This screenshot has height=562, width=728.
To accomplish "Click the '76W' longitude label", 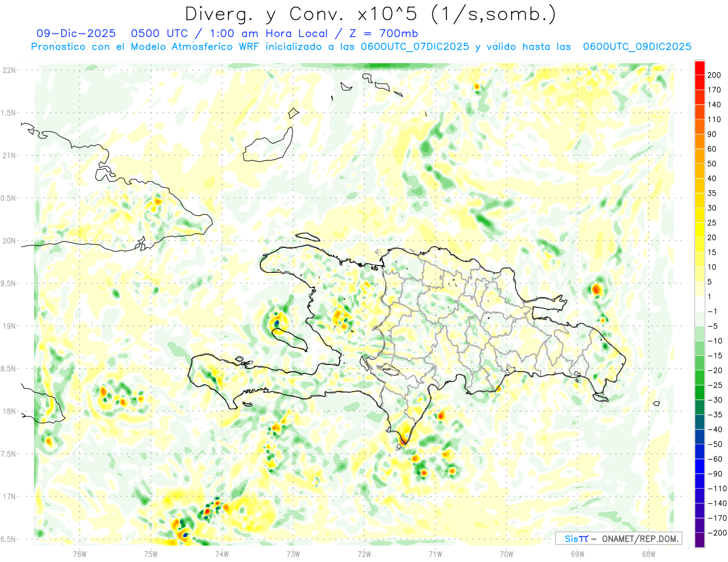I will pyautogui.click(x=80, y=554).
